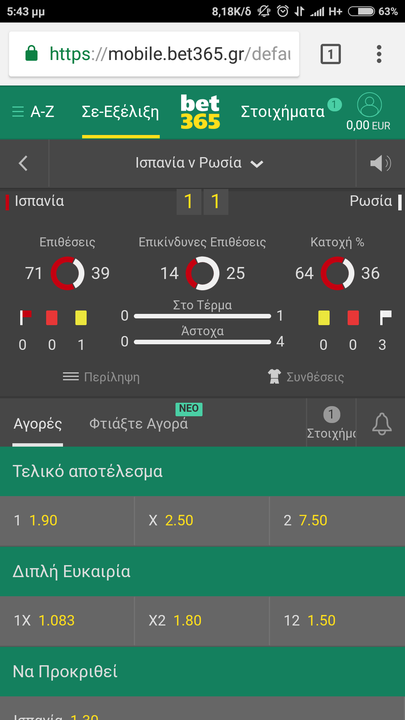Open the browser three-dot menu
This screenshot has height=720, width=405.
click(379, 54)
